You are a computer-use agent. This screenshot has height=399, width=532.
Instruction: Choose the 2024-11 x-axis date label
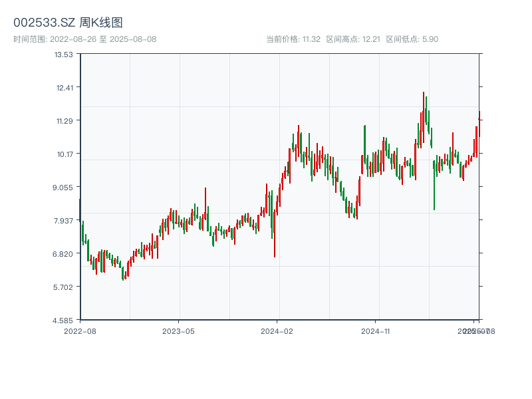375,331
